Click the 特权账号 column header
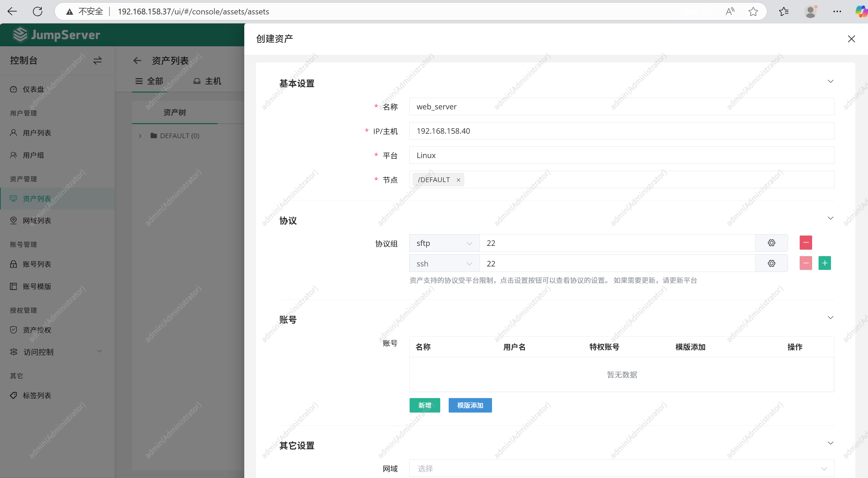The width and height of the screenshot is (868, 478). [x=604, y=347]
